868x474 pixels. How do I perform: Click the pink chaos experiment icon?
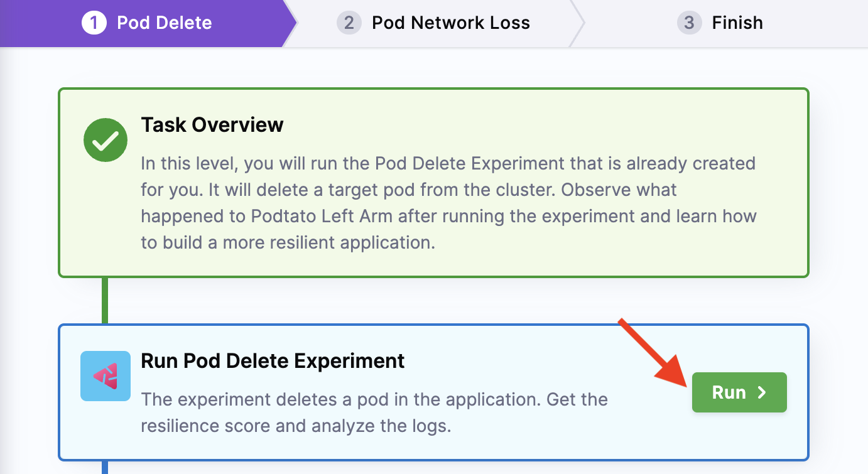click(x=106, y=376)
